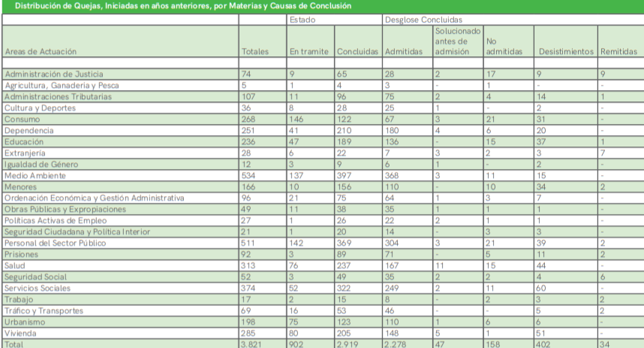Click the "Remitidas" column header

click(618, 51)
